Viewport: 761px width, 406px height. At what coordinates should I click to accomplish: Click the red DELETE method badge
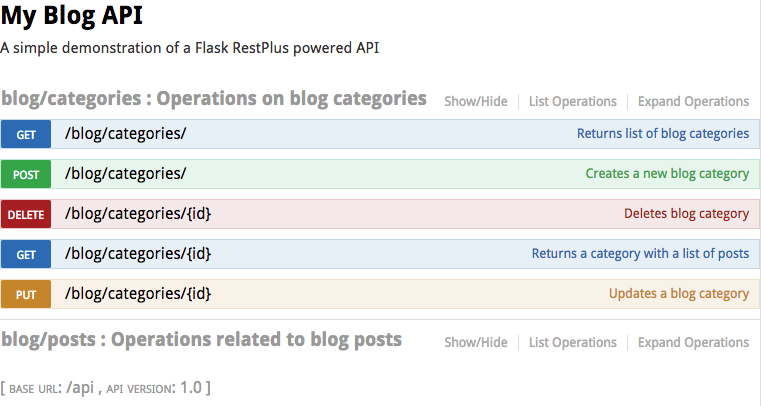pyautogui.click(x=26, y=214)
